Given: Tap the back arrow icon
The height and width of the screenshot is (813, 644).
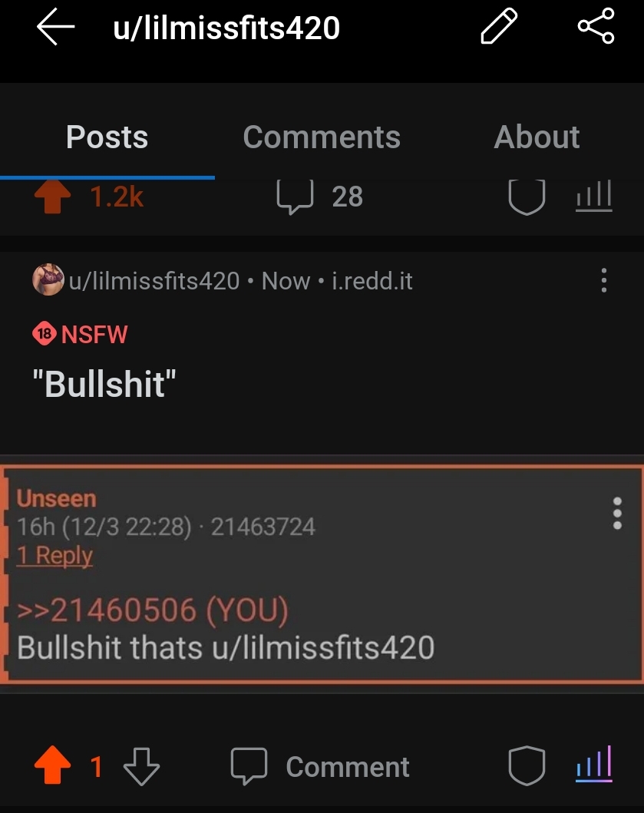Looking at the screenshot, I should point(56,28).
